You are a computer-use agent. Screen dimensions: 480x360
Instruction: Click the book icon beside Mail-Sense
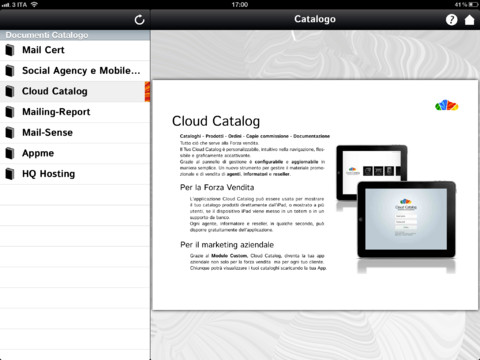(10, 133)
